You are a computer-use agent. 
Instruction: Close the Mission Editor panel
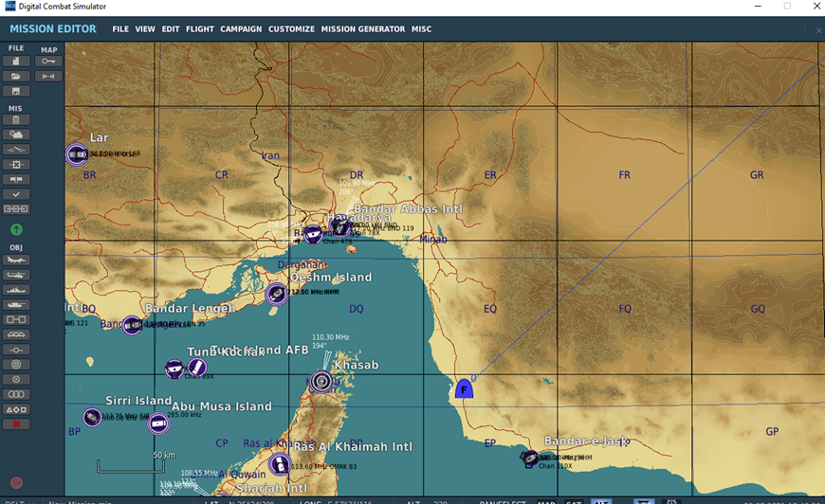[x=818, y=30]
